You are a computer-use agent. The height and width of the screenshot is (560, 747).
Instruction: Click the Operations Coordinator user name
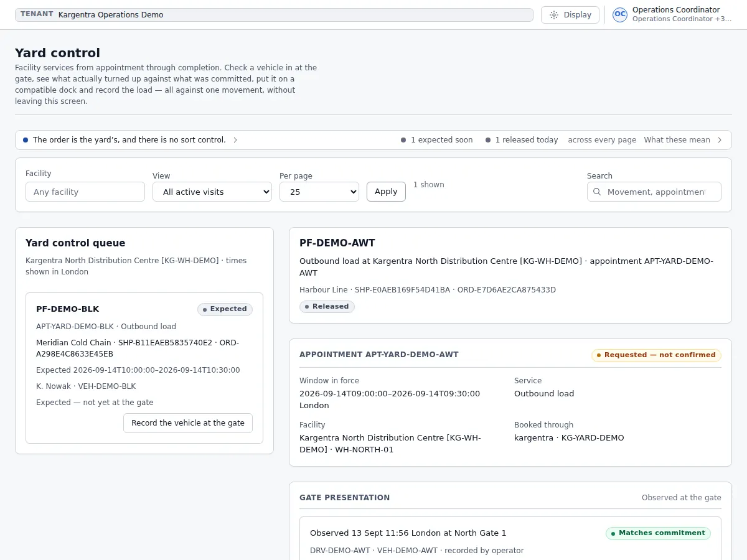click(x=676, y=10)
